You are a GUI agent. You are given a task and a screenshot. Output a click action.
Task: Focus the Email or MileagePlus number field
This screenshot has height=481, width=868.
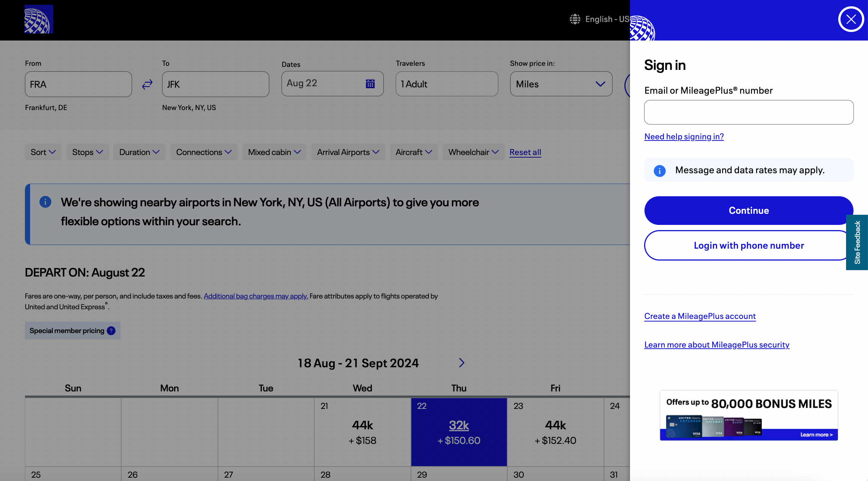tap(748, 112)
